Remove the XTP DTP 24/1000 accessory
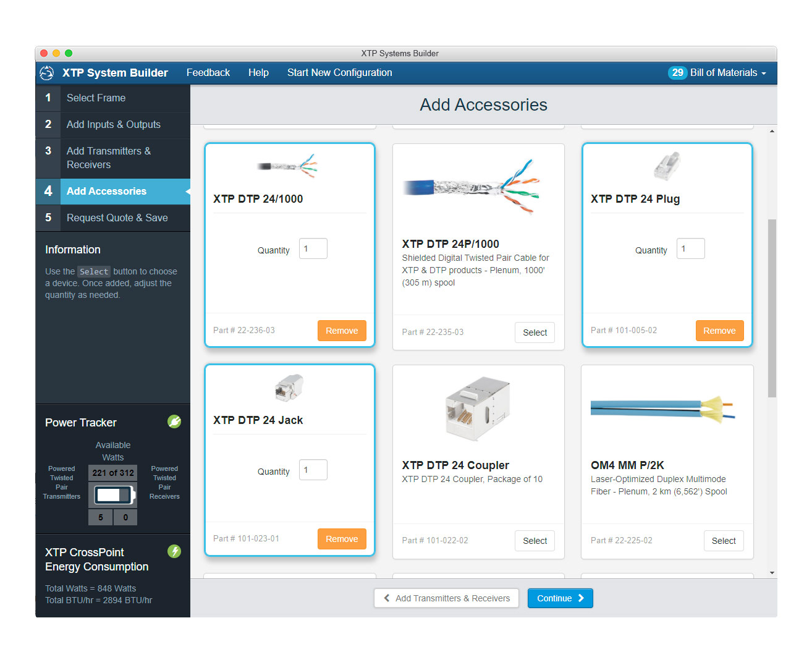This screenshot has width=812, height=665. (342, 331)
